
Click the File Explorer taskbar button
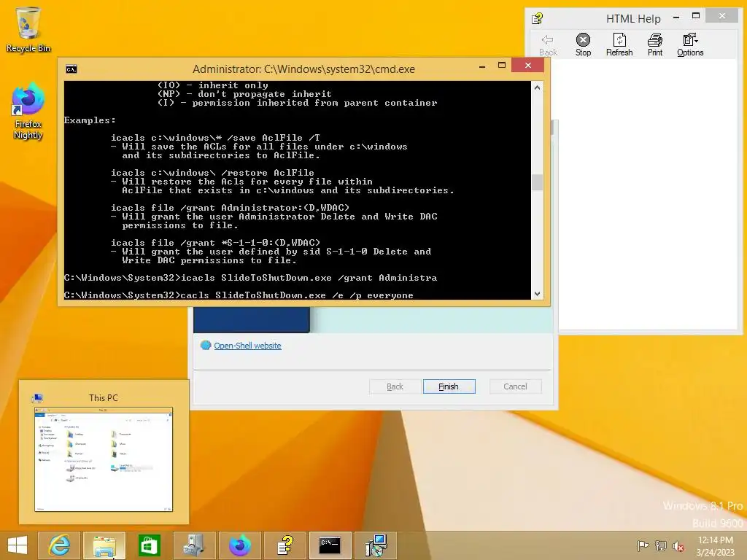coord(104,545)
